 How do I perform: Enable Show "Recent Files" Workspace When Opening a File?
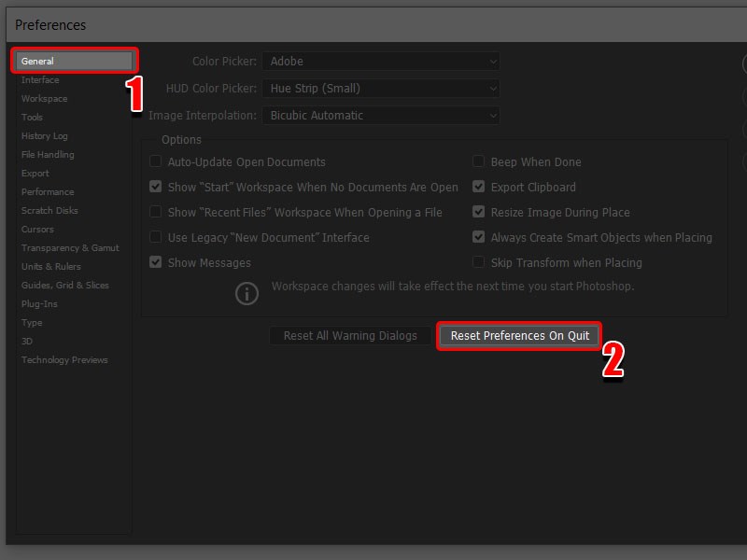coord(156,212)
